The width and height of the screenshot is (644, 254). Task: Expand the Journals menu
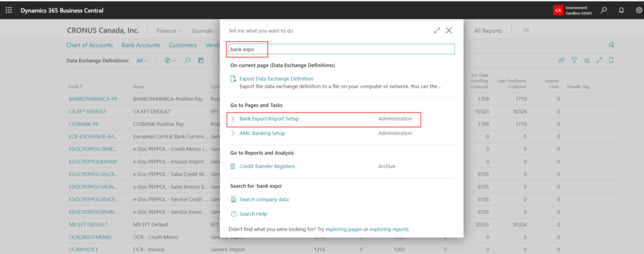coord(204,31)
